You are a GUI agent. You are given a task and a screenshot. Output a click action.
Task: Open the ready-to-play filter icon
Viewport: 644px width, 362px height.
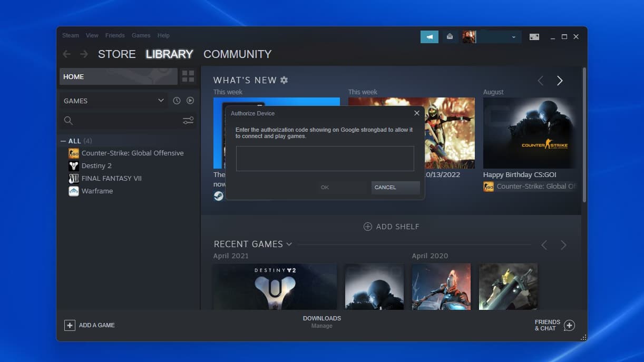click(190, 100)
